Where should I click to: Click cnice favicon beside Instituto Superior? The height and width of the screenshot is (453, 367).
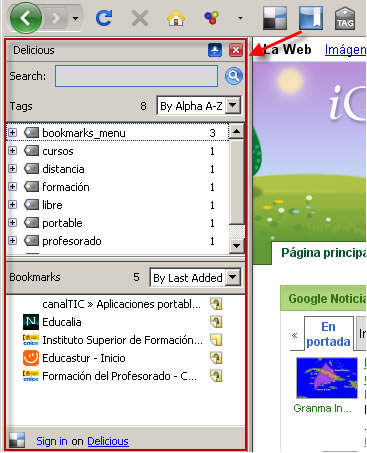click(31, 340)
